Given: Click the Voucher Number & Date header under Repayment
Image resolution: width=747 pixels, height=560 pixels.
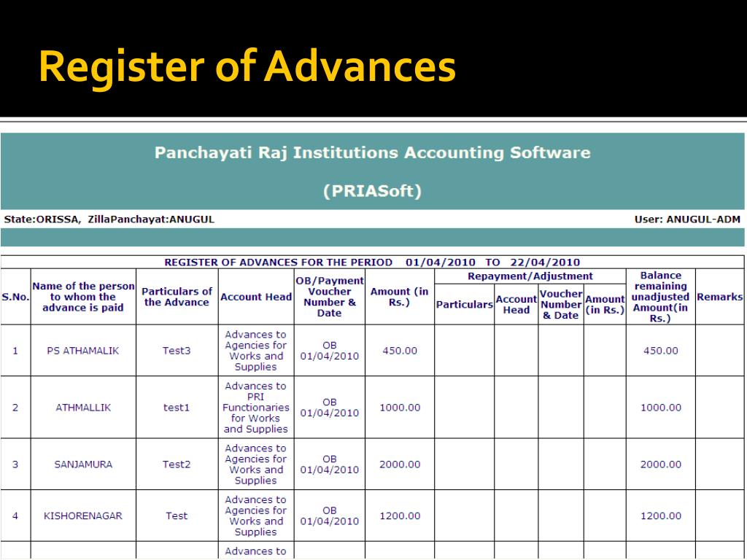Looking at the screenshot, I should tap(560, 305).
